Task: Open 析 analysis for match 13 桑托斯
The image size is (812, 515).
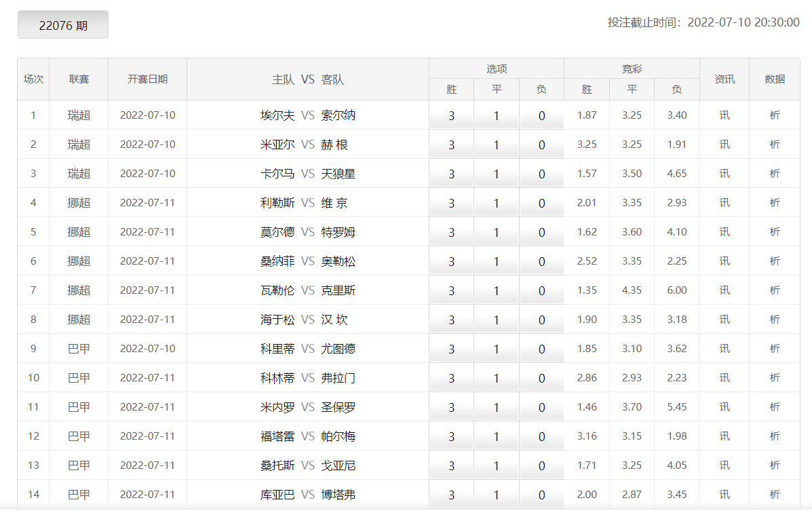Action: [775, 465]
